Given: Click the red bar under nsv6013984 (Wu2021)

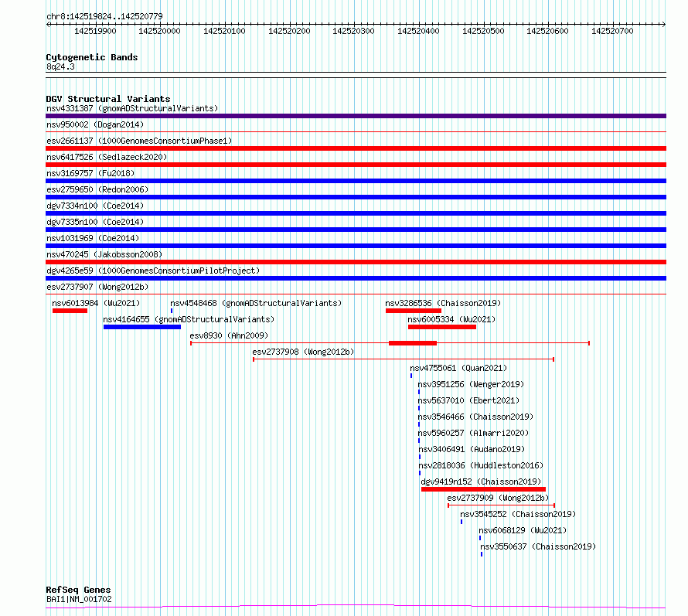Looking at the screenshot, I should (70, 311).
